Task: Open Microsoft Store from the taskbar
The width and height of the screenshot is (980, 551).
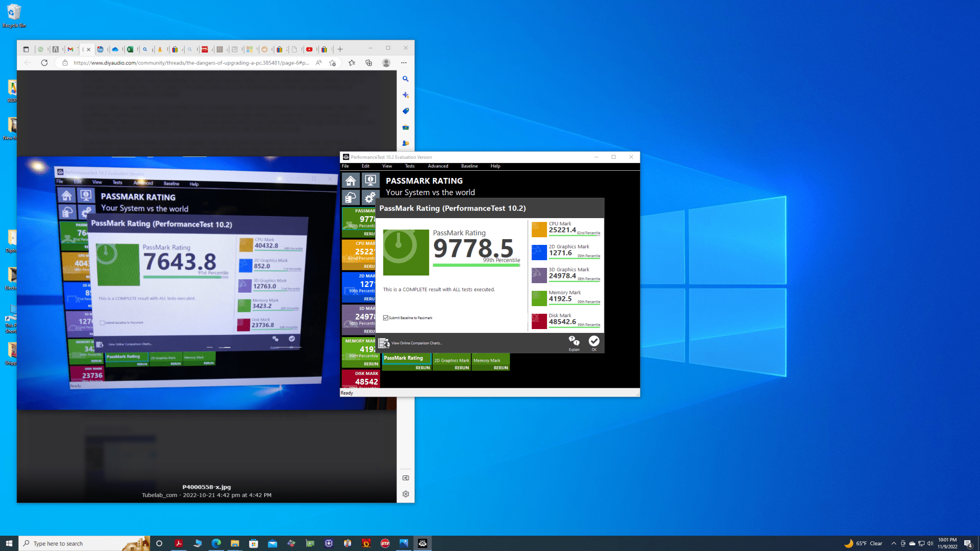Action: pyautogui.click(x=254, y=543)
